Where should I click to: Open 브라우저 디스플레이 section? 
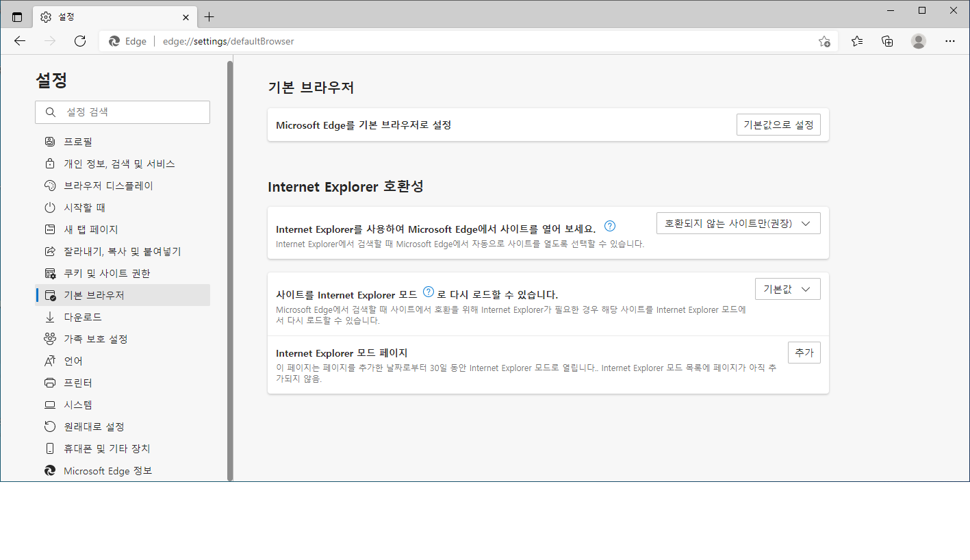coord(123,186)
